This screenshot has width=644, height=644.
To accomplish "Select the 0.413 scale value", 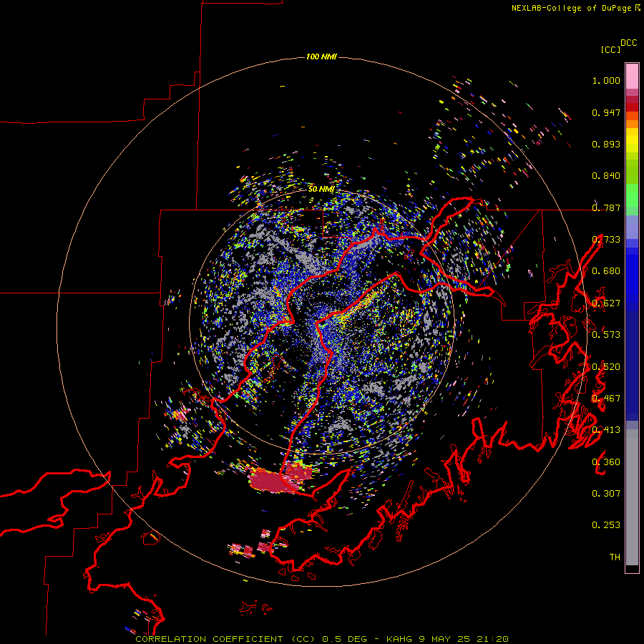I will click(x=606, y=430).
